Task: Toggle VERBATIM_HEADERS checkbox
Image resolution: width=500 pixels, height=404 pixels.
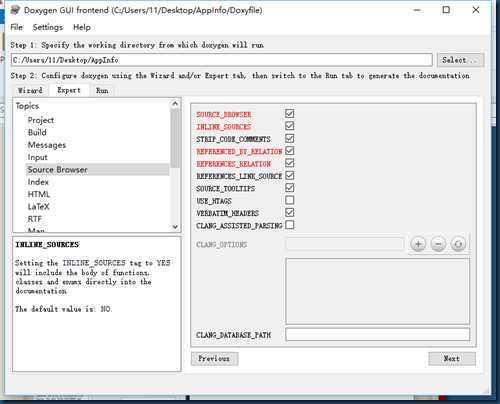Action: click(290, 212)
